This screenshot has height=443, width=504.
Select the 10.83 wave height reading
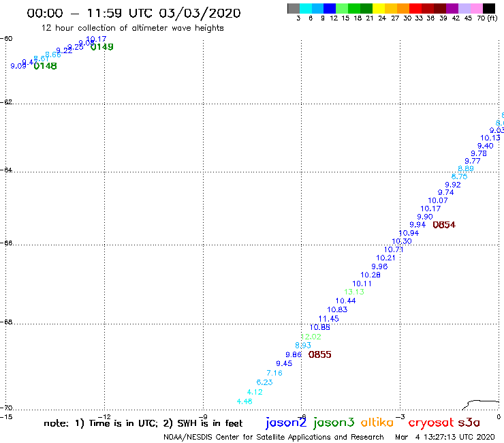[x=337, y=310]
